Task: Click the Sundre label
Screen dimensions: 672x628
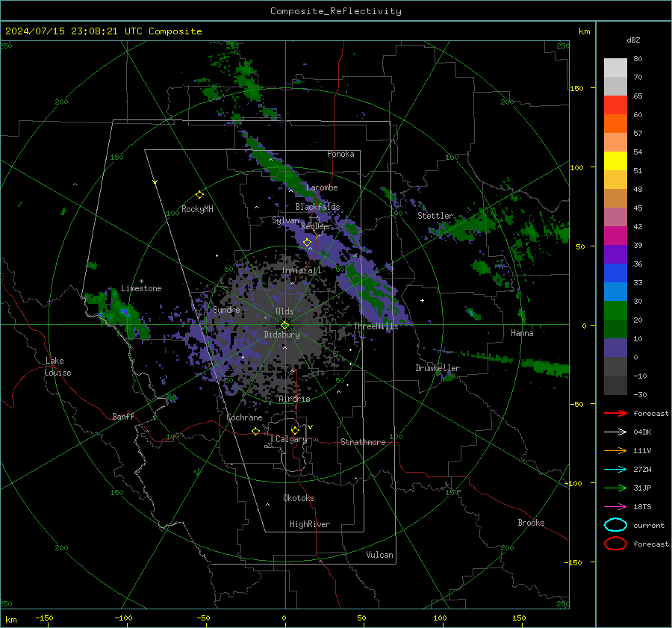Action: coord(227,310)
